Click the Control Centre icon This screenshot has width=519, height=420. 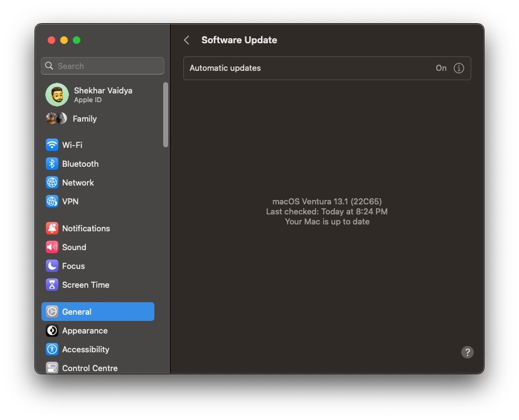click(52, 368)
